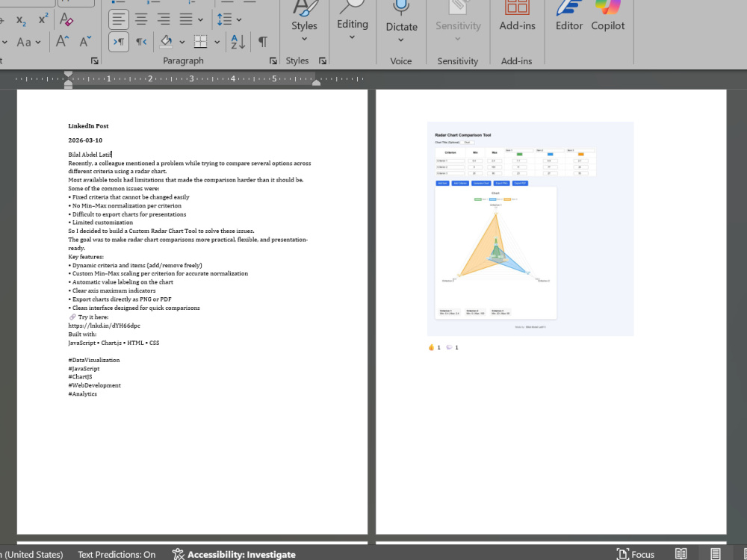Open Paragraph settings dialog launcher

273,61
